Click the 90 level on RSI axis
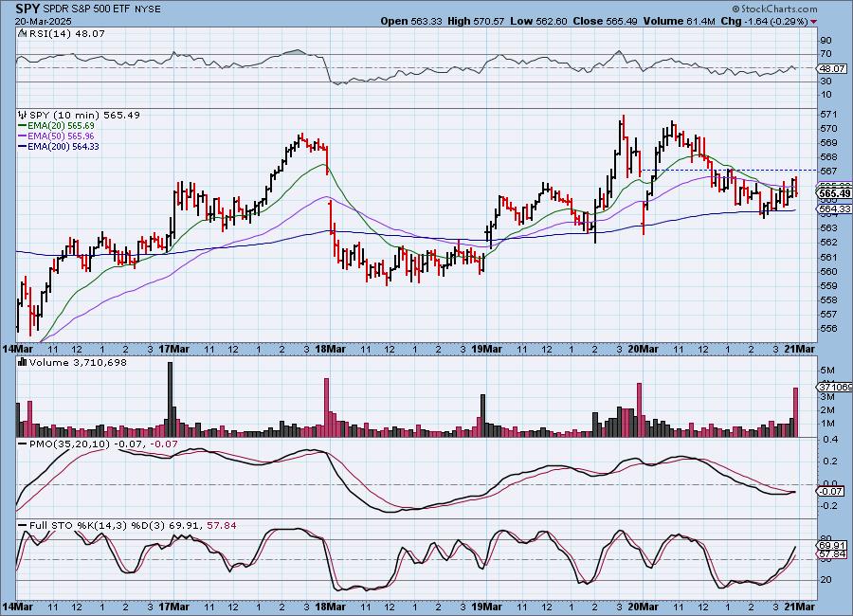The width and height of the screenshot is (853, 616). click(826, 40)
